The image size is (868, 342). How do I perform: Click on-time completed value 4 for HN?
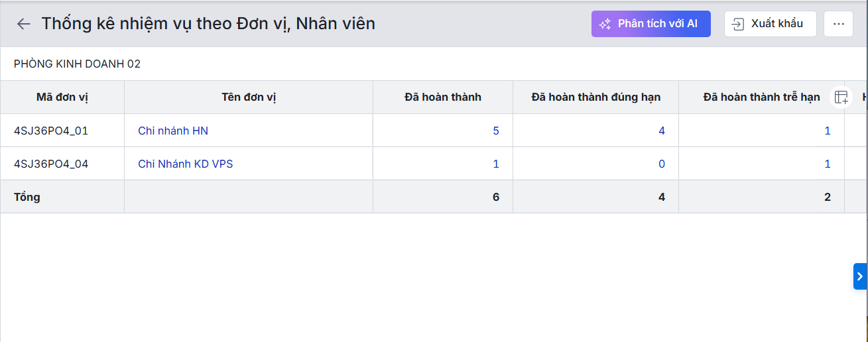[661, 131]
